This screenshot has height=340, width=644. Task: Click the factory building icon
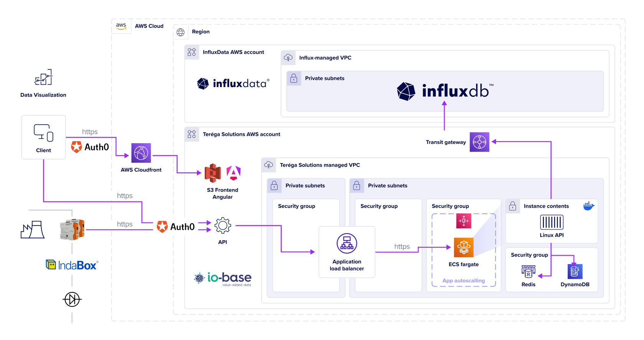pyautogui.click(x=33, y=229)
